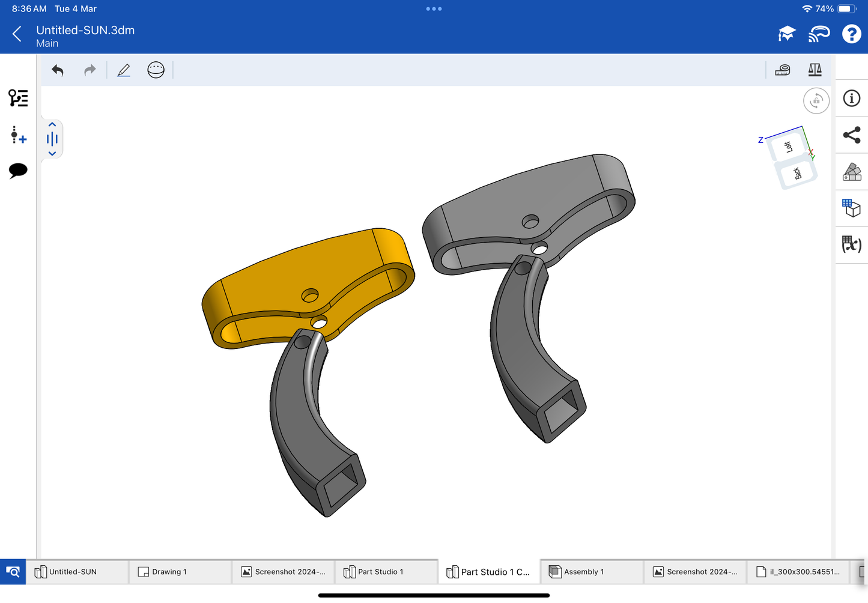The height and width of the screenshot is (603, 868).
Task: Open the tab manager search button
Action: pyautogui.click(x=13, y=572)
